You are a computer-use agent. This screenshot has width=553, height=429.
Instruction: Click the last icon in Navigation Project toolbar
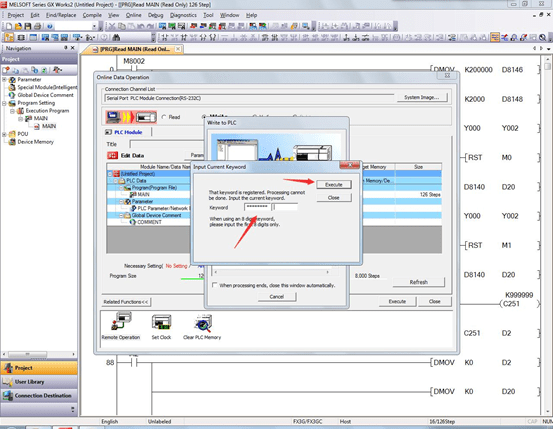tap(57, 70)
